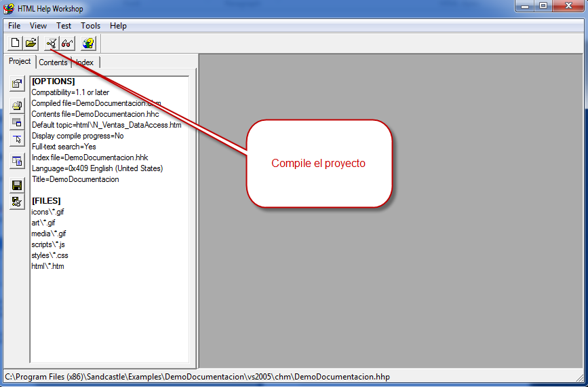This screenshot has width=588, height=387.
Task: Select the 'icons\*.gif' file entry
Action: 47,212
